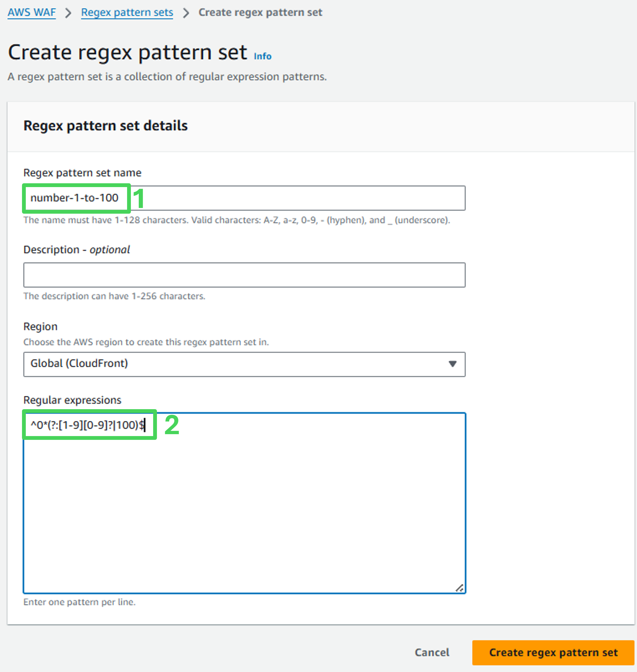Click the green number 2 annotation
The width and height of the screenshot is (637, 672).
[x=172, y=425]
